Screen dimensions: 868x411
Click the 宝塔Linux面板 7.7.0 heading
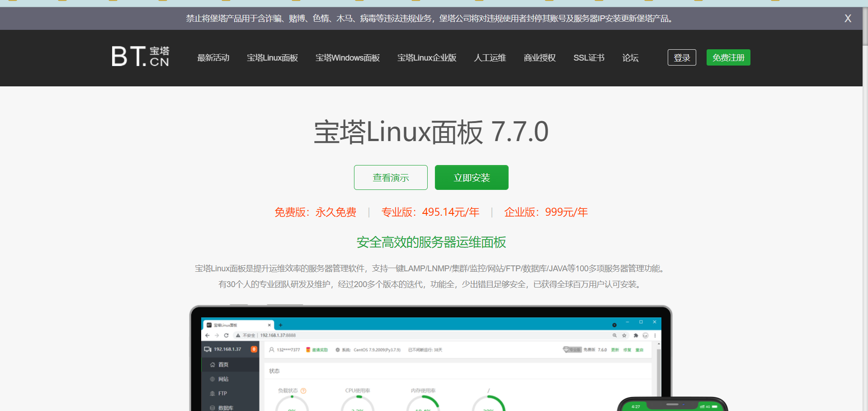click(x=431, y=132)
